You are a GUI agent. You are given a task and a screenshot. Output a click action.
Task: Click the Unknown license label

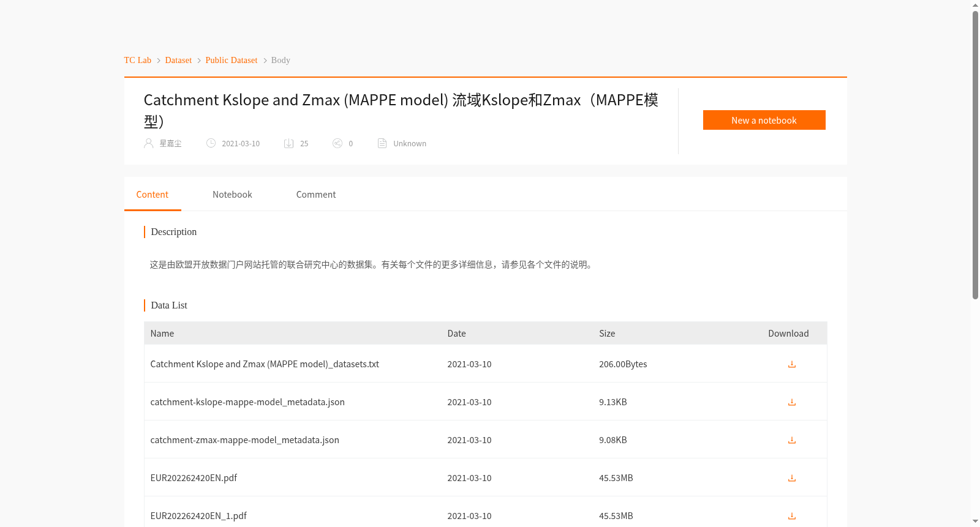point(410,143)
